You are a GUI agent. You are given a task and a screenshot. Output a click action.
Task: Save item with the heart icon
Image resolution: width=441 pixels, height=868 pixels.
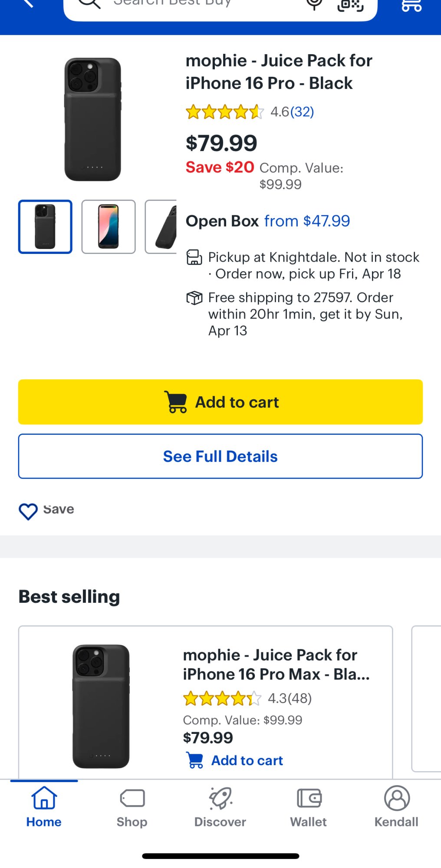pyautogui.click(x=28, y=511)
